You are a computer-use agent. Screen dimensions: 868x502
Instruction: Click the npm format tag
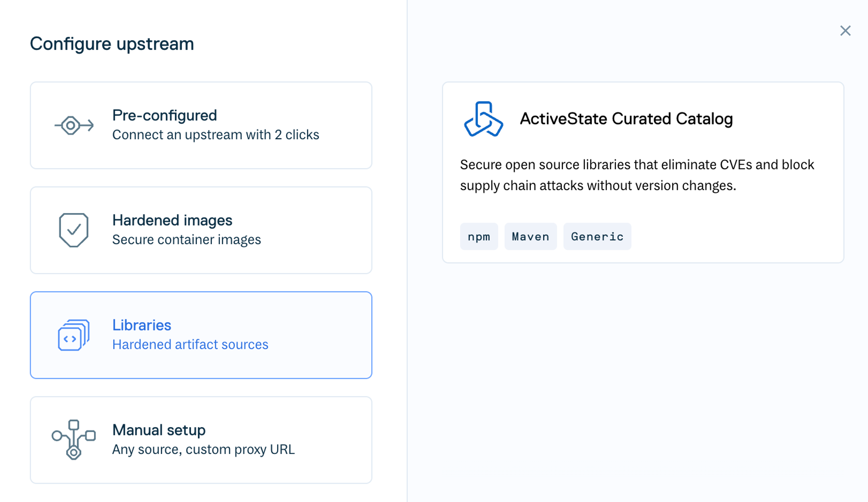pos(479,237)
